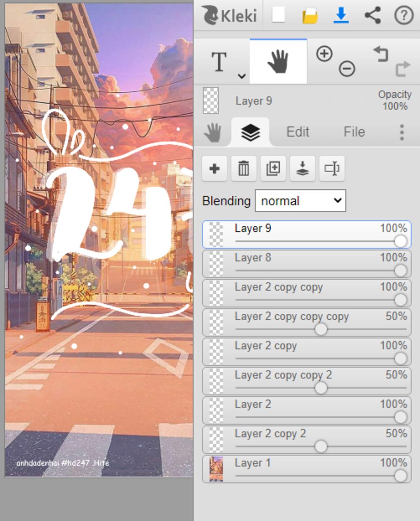Undo the last action
Viewport: 420px width, 521px height.
pyautogui.click(x=380, y=54)
